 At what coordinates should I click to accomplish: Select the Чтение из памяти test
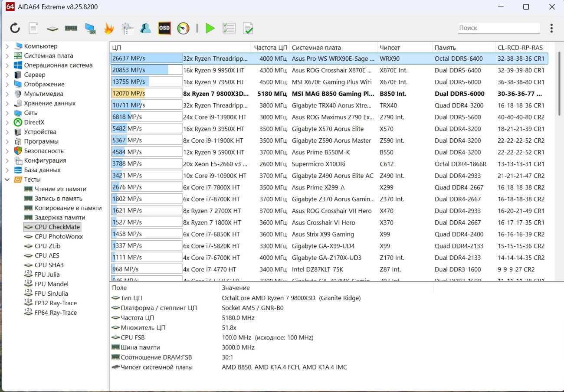coord(60,189)
